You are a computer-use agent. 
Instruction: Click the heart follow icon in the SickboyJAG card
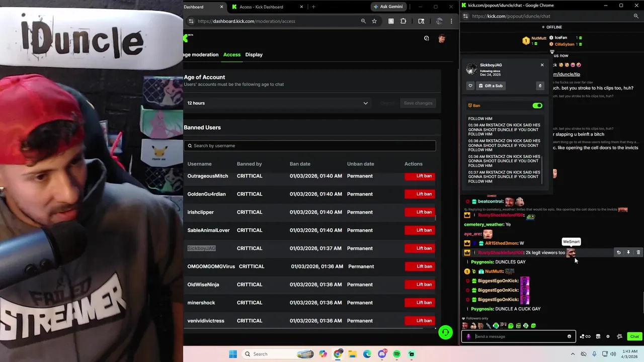pyautogui.click(x=470, y=85)
